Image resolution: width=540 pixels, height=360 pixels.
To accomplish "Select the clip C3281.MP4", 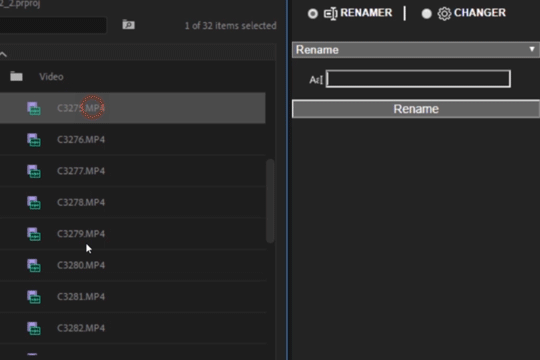I will [x=81, y=297].
